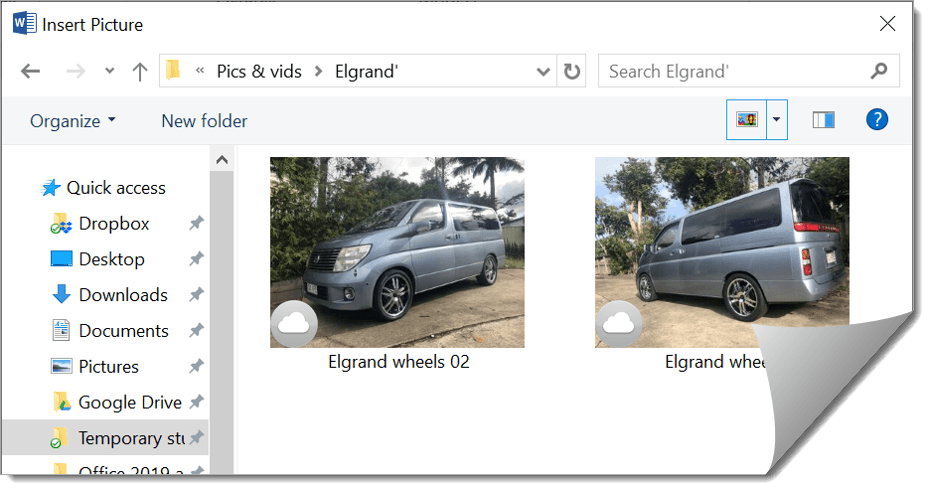Click the pin icon beside Documents
This screenshot has width=929, height=490.
tap(196, 331)
